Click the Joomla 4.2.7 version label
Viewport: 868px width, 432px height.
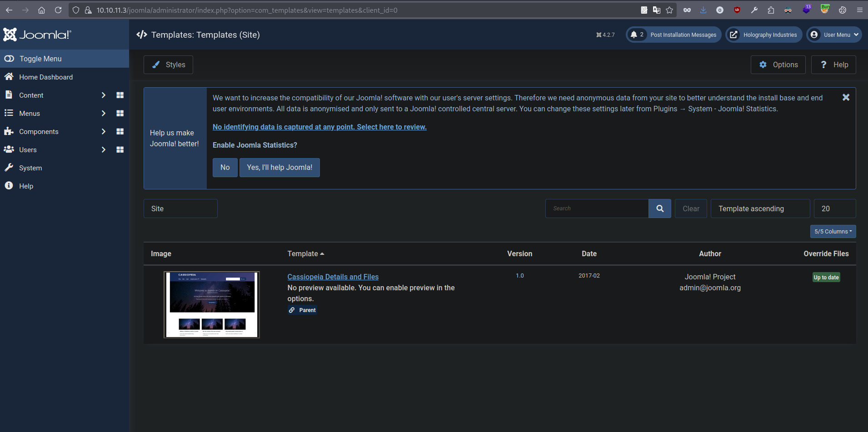(x=605, y=35)
